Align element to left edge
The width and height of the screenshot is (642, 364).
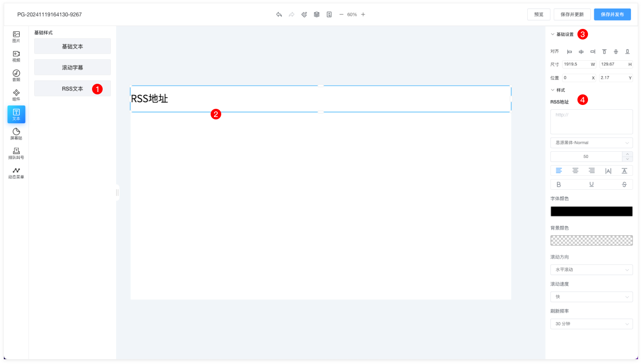(x=569, y=52)
